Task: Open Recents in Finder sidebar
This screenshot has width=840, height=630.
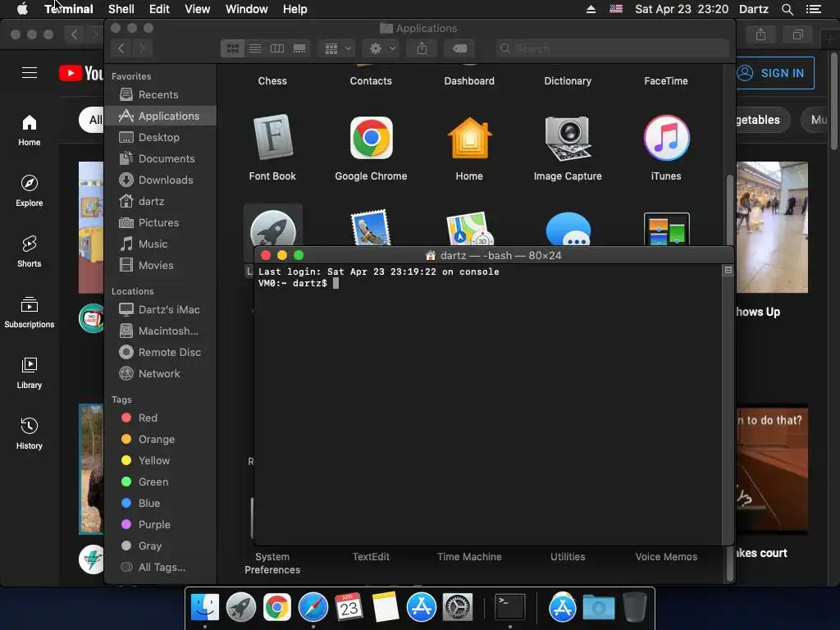Action: pos(160,95)
